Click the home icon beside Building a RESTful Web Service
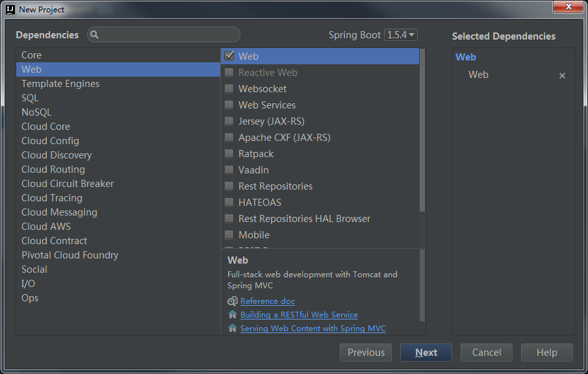 (x=233, y=314)
